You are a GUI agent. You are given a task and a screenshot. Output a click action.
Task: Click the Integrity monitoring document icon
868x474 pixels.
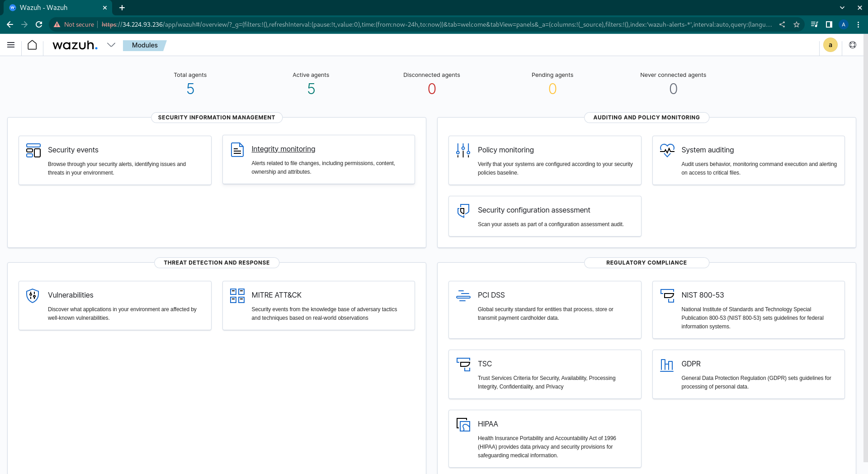point(237,150)
